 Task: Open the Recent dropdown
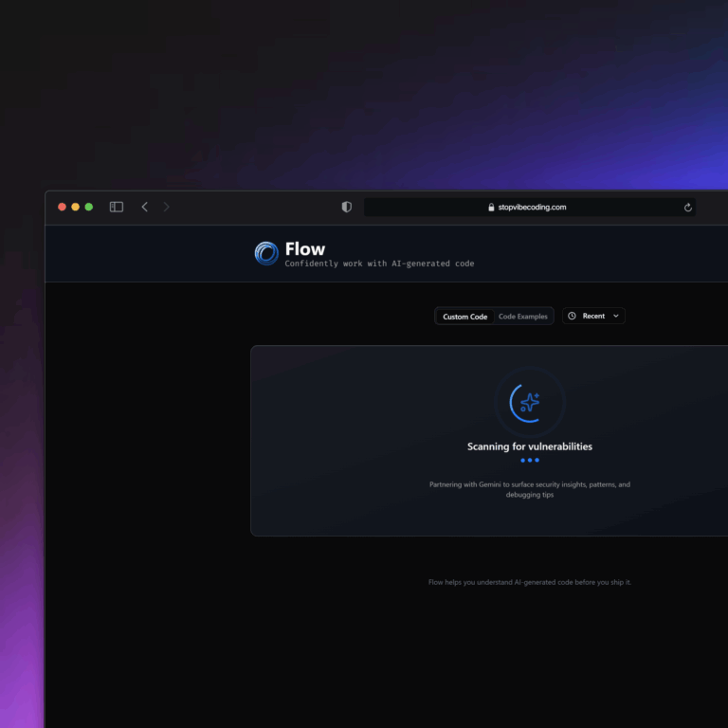pos(593,316)
